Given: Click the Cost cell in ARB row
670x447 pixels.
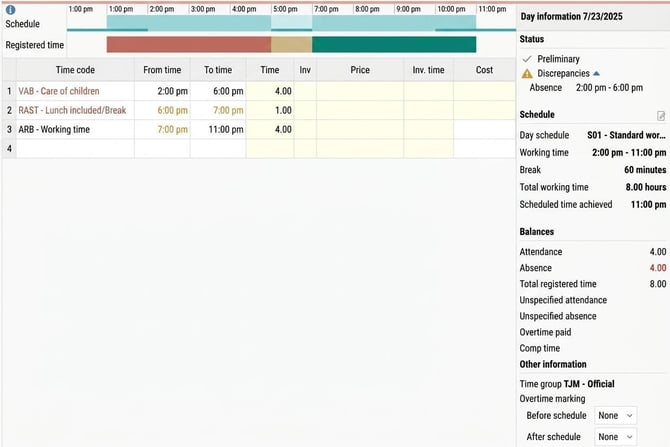Looking at the screenshot, I should [484, 129].
